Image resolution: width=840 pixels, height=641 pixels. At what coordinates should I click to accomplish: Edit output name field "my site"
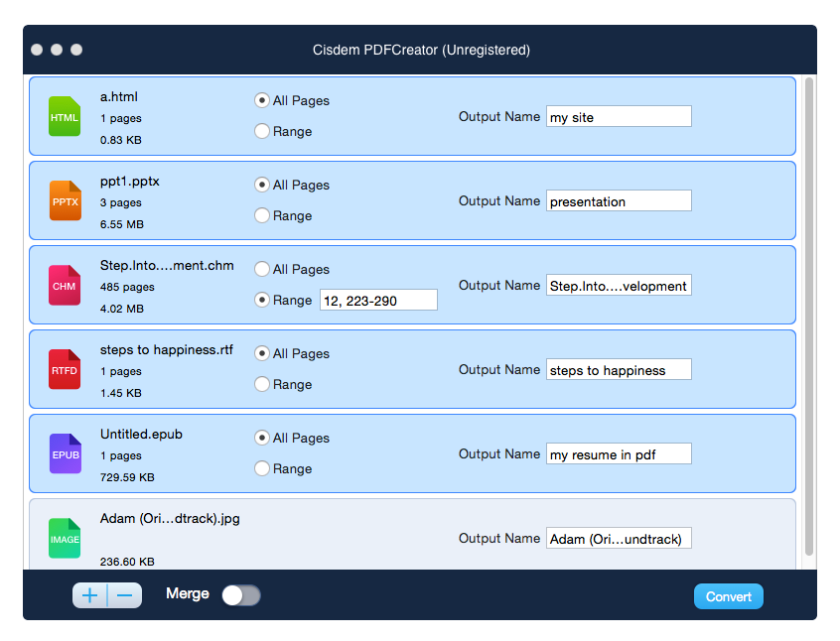619,116
